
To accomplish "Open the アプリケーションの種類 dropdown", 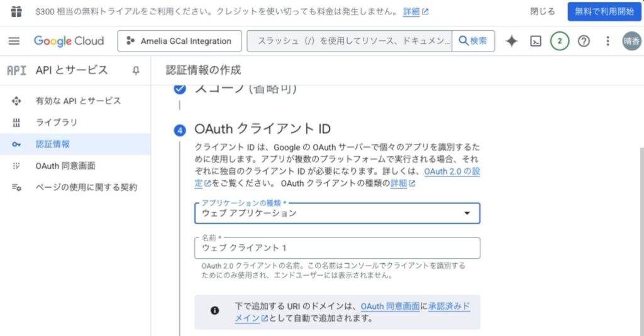I will click(337, 214).
